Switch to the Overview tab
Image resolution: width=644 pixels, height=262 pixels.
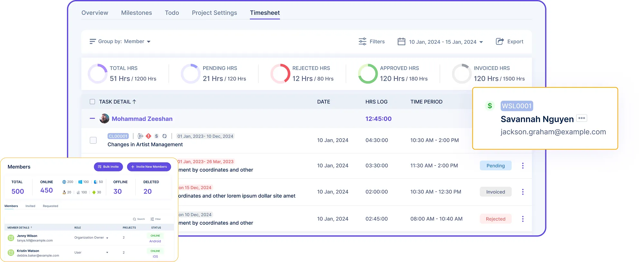[95, 13]
